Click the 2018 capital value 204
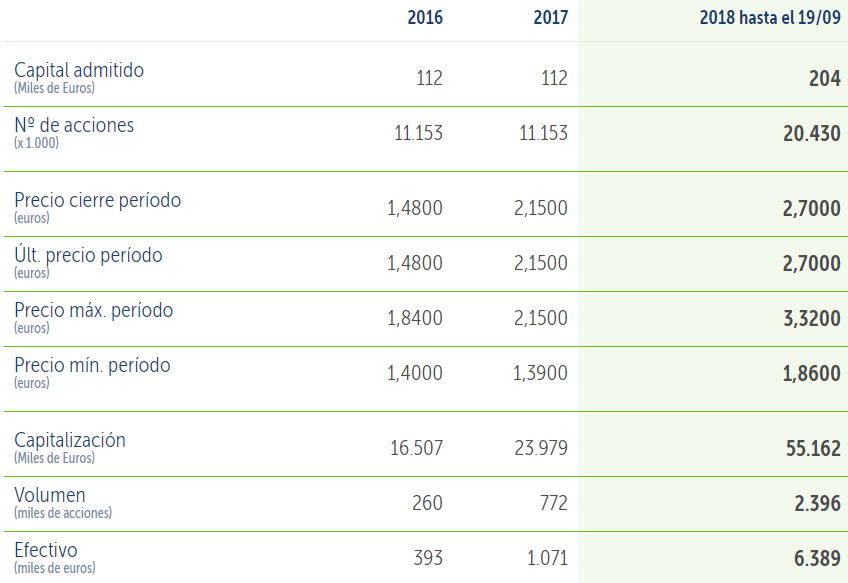Screen dimensions: 848x583 point(824,78)
